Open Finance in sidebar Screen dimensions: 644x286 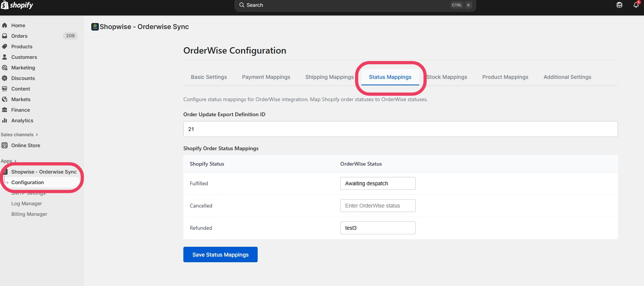click(20, 110)
